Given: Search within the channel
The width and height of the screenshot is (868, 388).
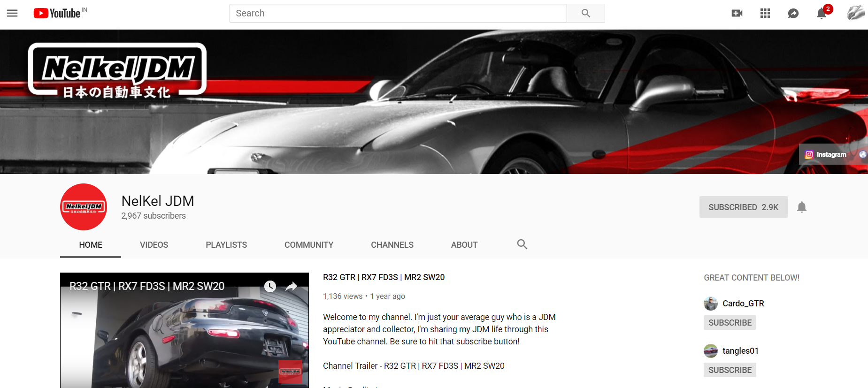Looking at the screenshot, I should [522, 244].
